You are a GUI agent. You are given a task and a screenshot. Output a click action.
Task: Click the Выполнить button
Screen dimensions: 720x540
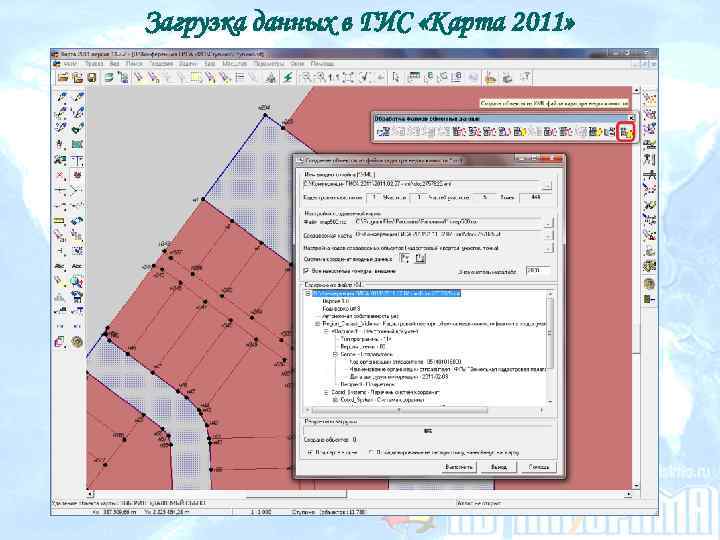point(458,467)
